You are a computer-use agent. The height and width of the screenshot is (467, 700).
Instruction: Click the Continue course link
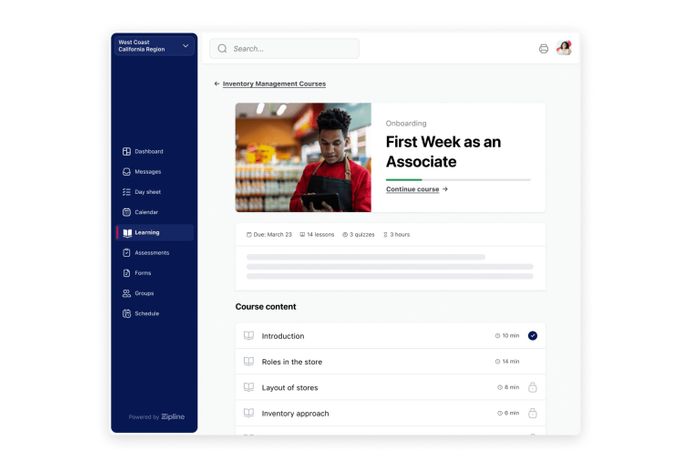(412, 189)
